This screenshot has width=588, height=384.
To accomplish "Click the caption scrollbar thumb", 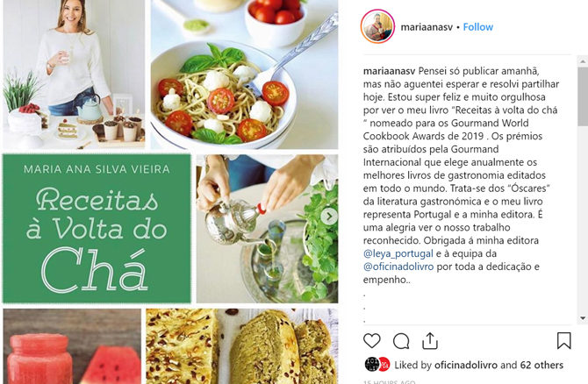I will [583, 96].
